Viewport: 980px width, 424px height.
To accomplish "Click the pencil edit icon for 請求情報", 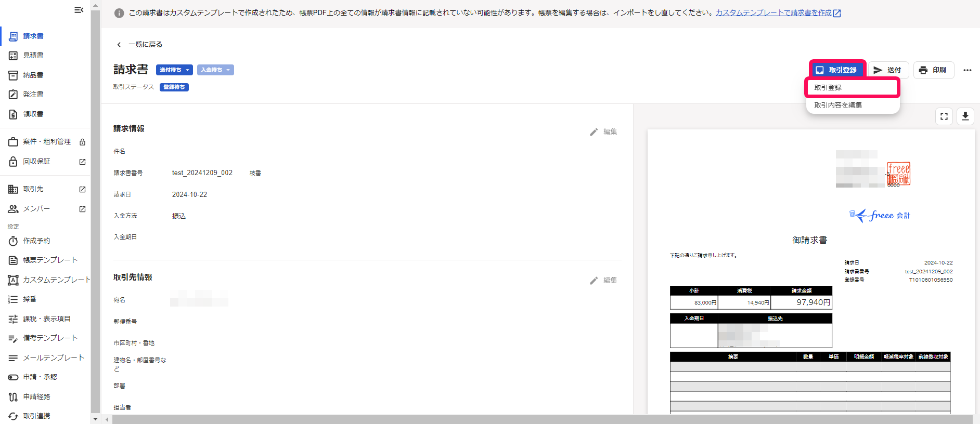I will pyautogui.click(x=594, y=132).
